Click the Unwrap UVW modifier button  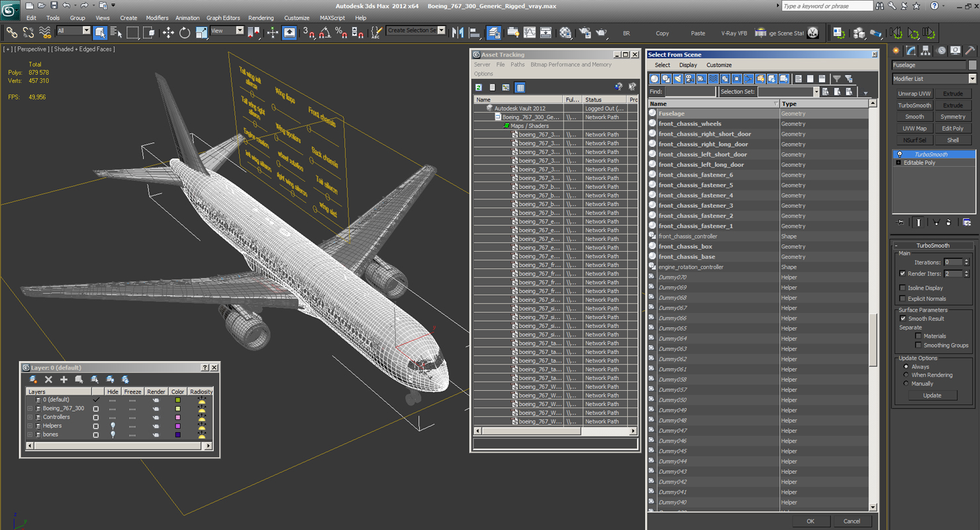[914, 94]
